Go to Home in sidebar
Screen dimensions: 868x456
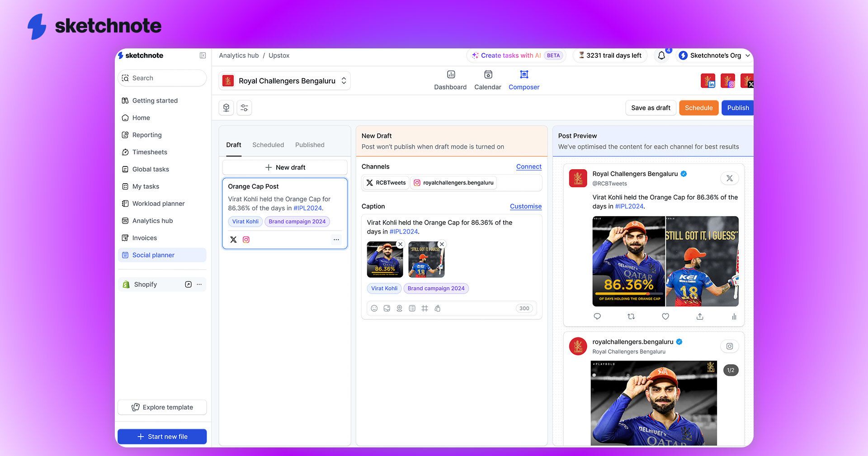pos(162,118)
